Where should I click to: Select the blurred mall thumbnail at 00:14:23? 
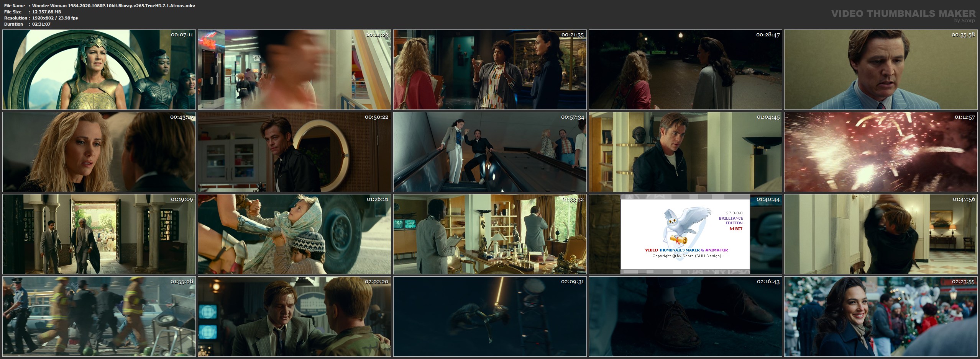[x=294, y=70]
